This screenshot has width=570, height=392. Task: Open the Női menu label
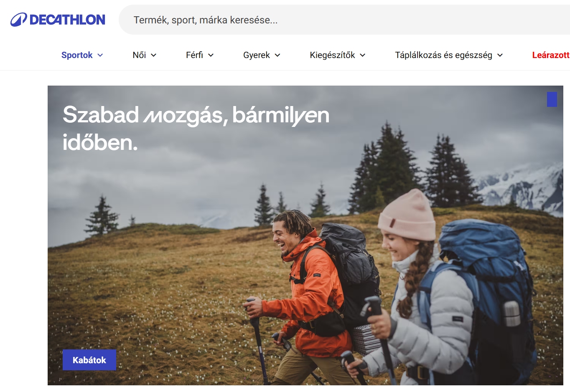pyautogui.click(x=139, y=55)
